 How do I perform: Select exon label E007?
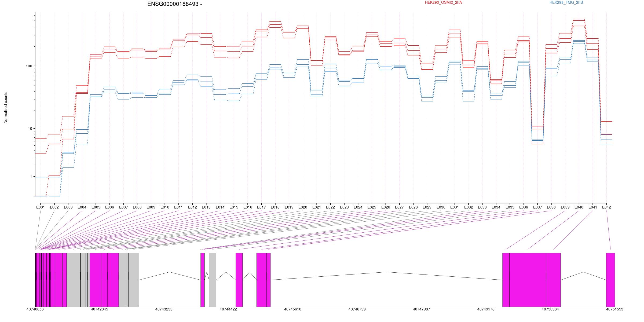click(x=123, y=207)
